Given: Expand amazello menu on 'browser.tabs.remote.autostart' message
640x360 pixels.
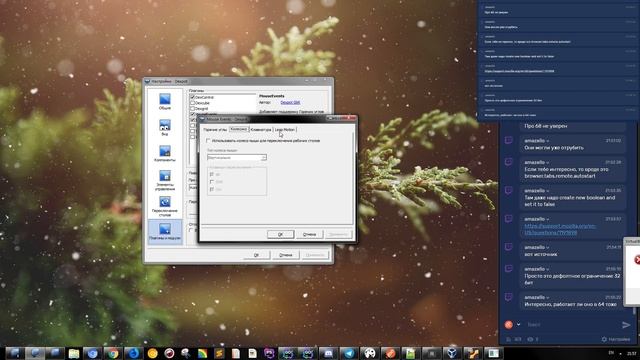Looking at the screenshot, I should (x=547, y=162).
